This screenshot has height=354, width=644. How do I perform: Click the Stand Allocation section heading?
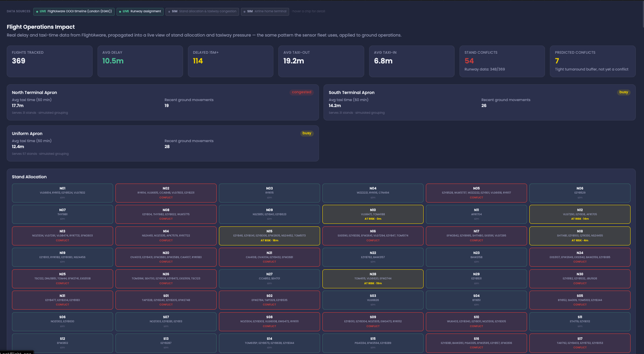(29, 177)
